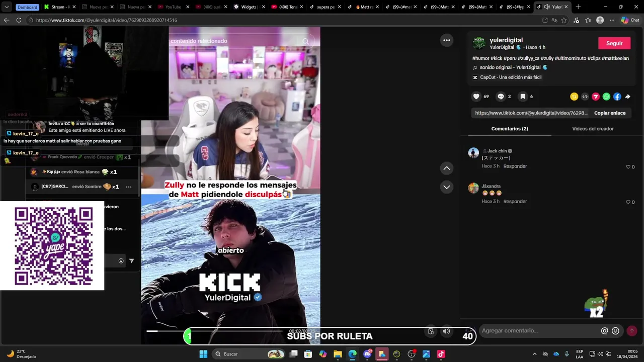Image resolution: width=644 pixels, height=362 pixels.
Task: Open Jăxandra's profile avatar
Action: point(473,188)
